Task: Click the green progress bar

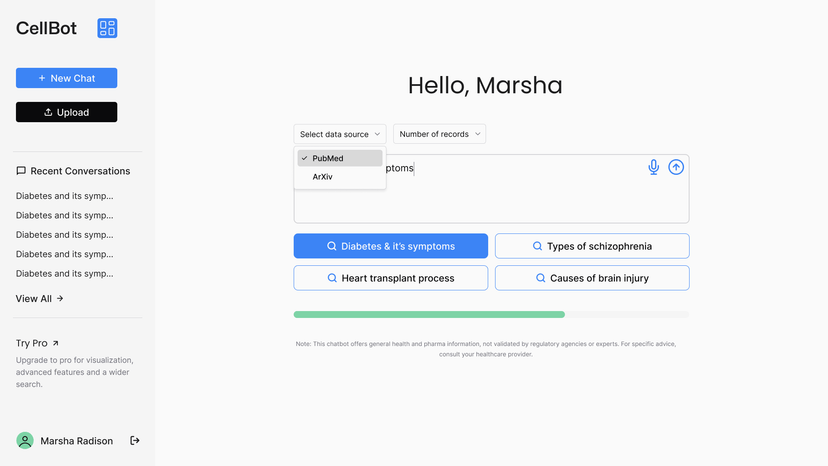Action: point(429,314)
